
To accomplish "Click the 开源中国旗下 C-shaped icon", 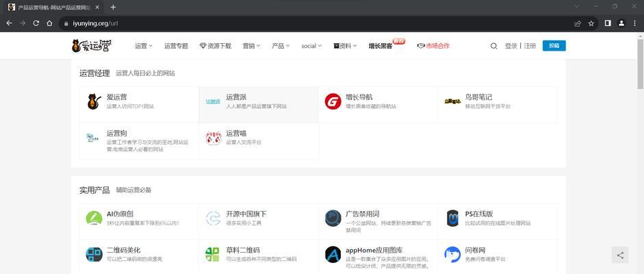I will (x=213, y=219).
